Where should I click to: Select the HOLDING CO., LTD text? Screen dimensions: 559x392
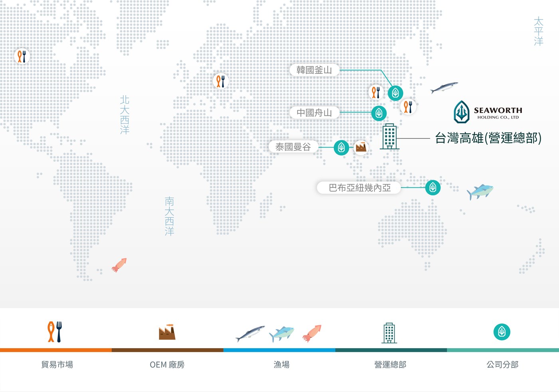(x=498, y=117)
